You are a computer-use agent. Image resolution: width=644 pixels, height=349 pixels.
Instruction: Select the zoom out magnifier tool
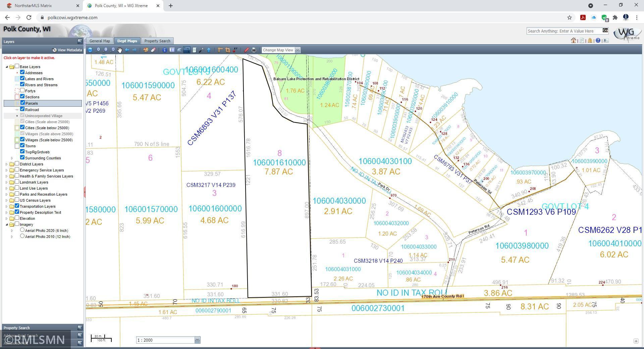click(105, 50)
